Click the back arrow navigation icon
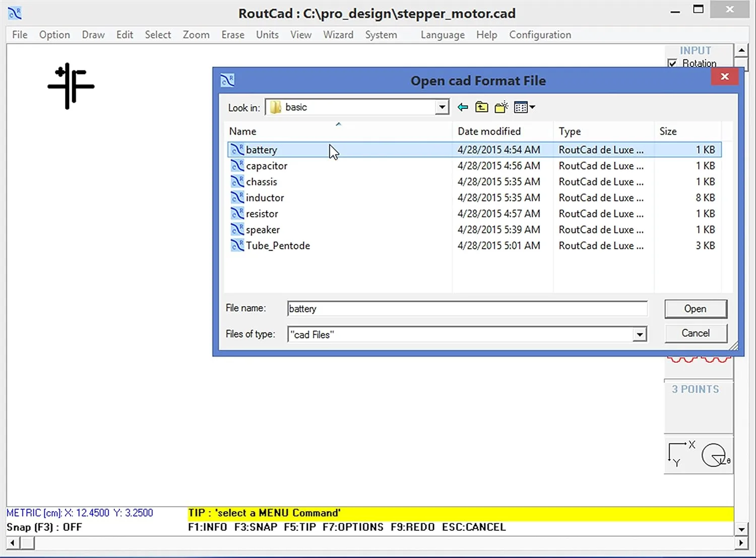The height and width of the screenshot is (558, 756). (462, 107)
